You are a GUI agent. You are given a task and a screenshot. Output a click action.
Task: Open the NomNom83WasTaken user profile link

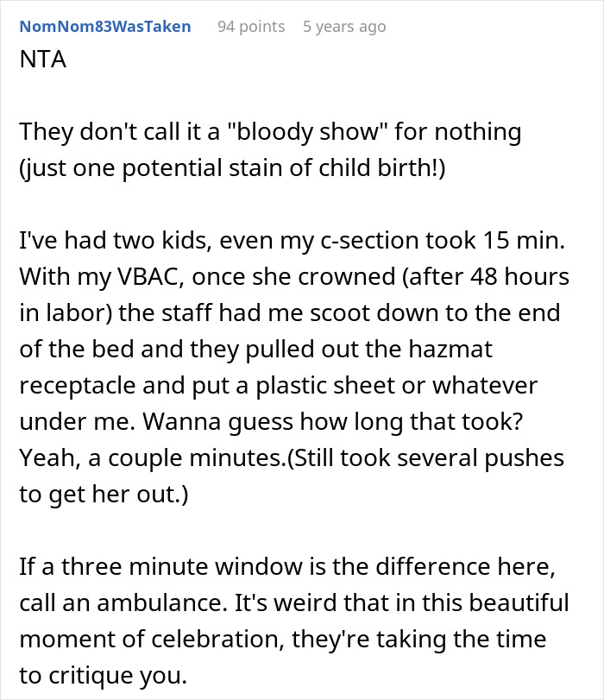pyautogui.click(x=105, y=27)
